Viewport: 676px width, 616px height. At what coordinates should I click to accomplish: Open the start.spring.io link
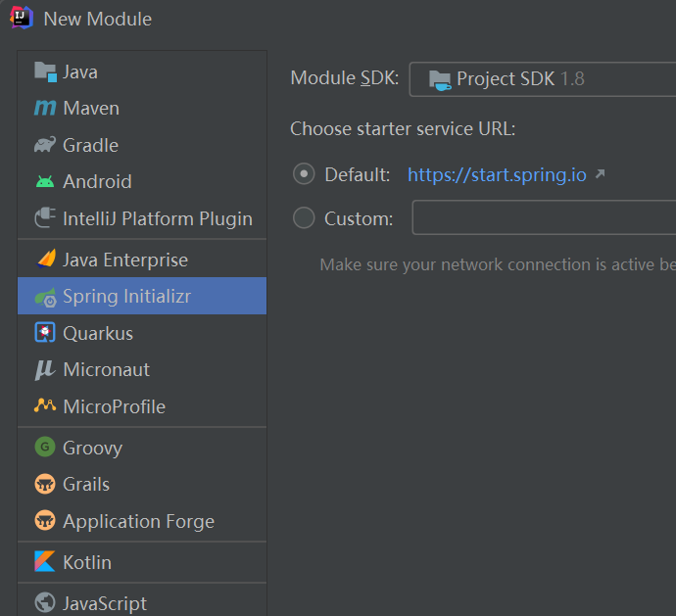tap(497, 175)
